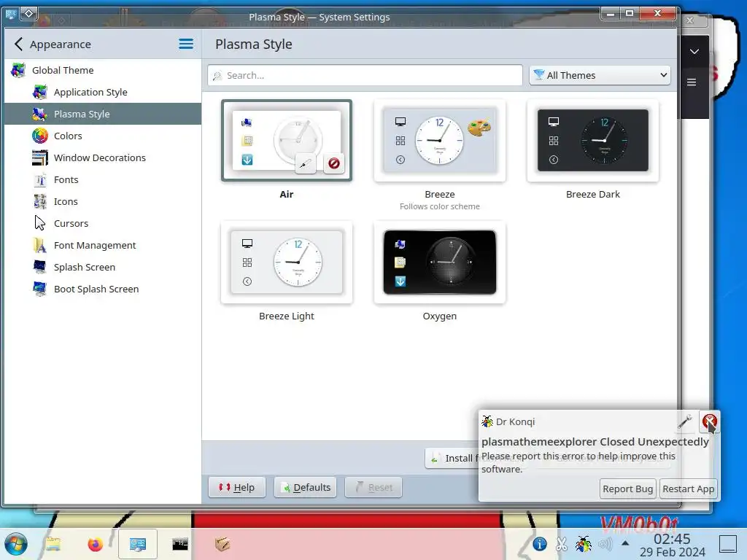Image resolution: width=747 pixels, height=560 pixels.
Task: Click the Reset button
Action: 373,488
